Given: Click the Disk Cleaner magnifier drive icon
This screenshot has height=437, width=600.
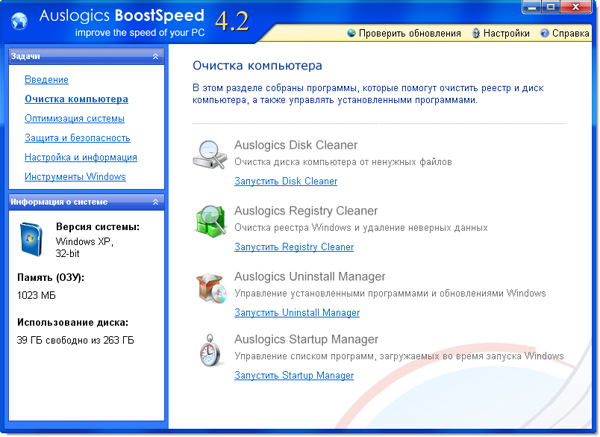Looking at the screenshot, I should [210, 154].
